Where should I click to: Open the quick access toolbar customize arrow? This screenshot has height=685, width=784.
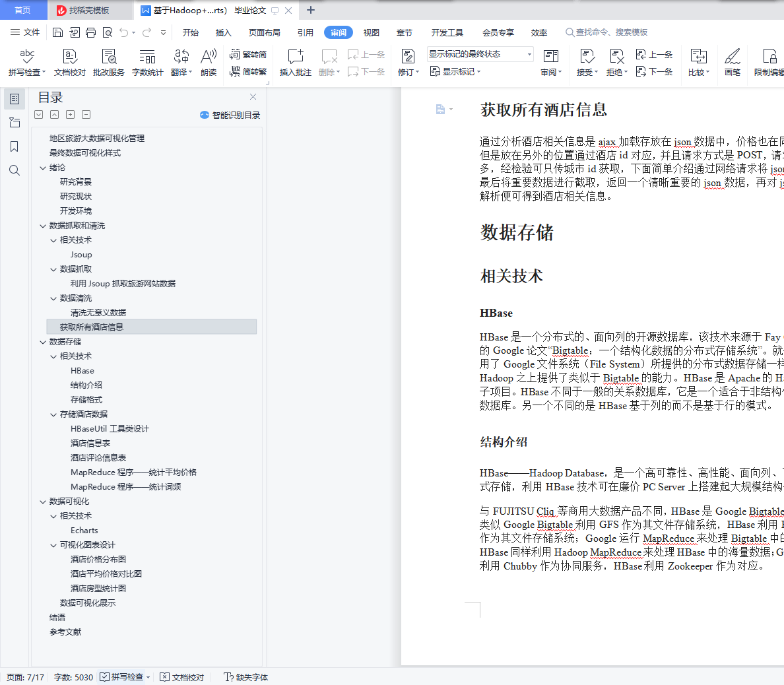coord(163,32)
